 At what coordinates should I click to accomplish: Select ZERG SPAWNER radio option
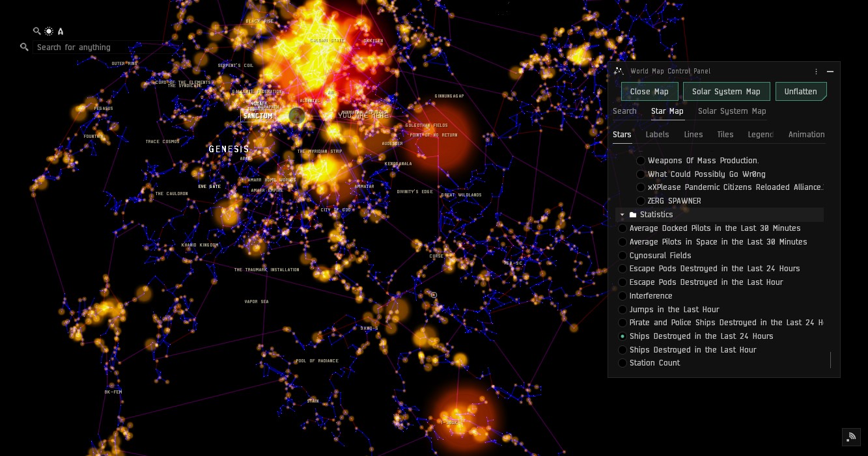[641, 201]
